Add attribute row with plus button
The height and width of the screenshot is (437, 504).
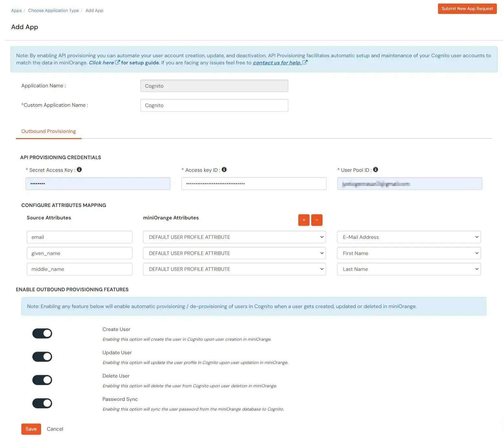[x=304, y=220]
